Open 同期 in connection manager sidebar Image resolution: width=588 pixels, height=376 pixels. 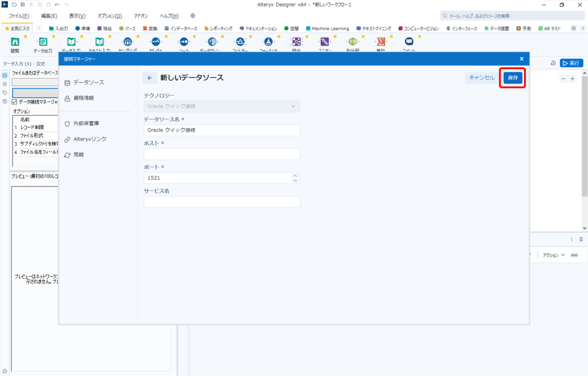[x=74, y=155]
